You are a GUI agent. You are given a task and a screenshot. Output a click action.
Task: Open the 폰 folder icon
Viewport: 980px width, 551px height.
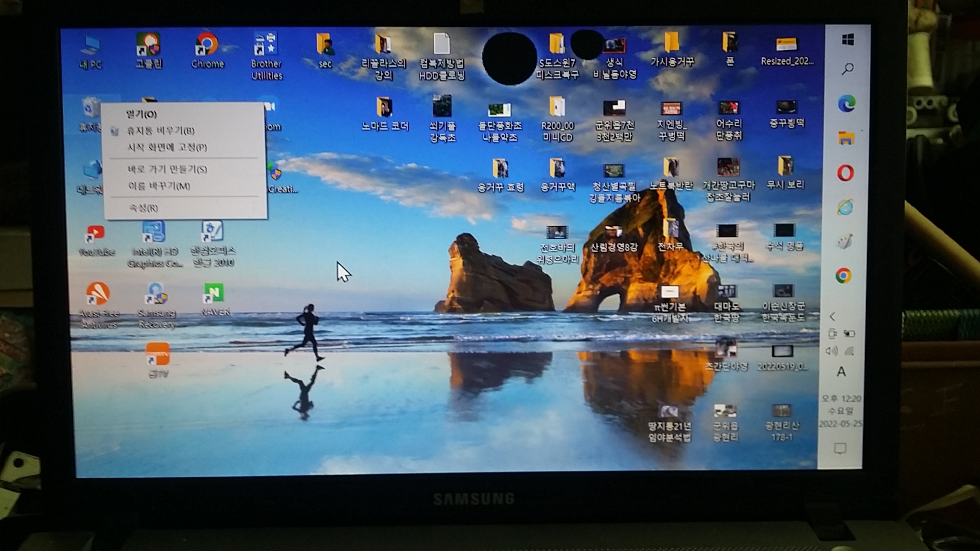click(x=730, y=50)
